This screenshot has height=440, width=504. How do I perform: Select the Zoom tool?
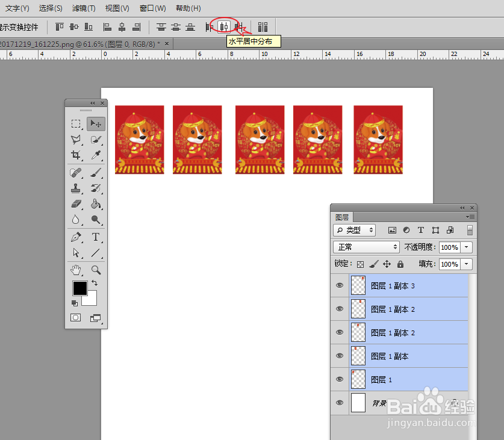(96, 270)
